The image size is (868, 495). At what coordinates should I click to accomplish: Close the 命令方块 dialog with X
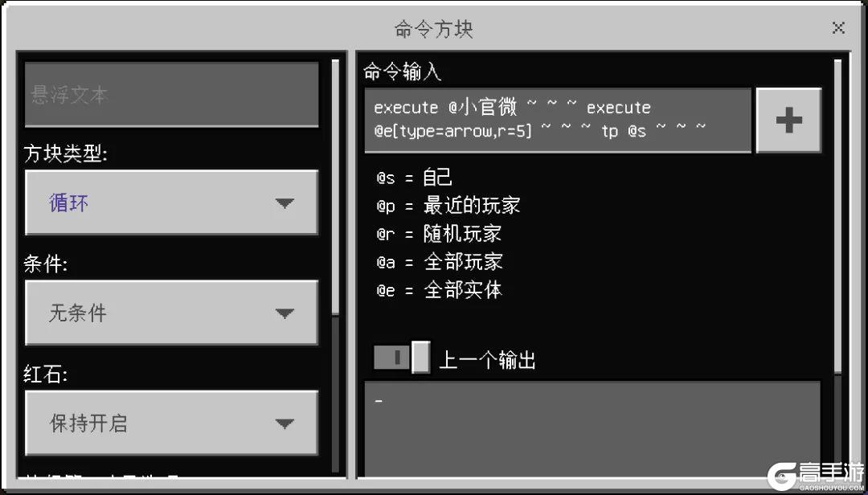pos(838,27)
